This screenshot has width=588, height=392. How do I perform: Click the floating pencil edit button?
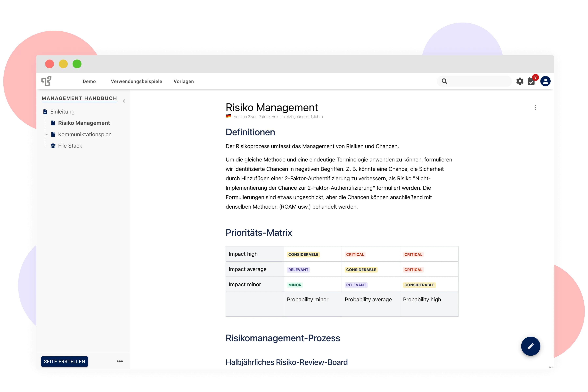531,346
